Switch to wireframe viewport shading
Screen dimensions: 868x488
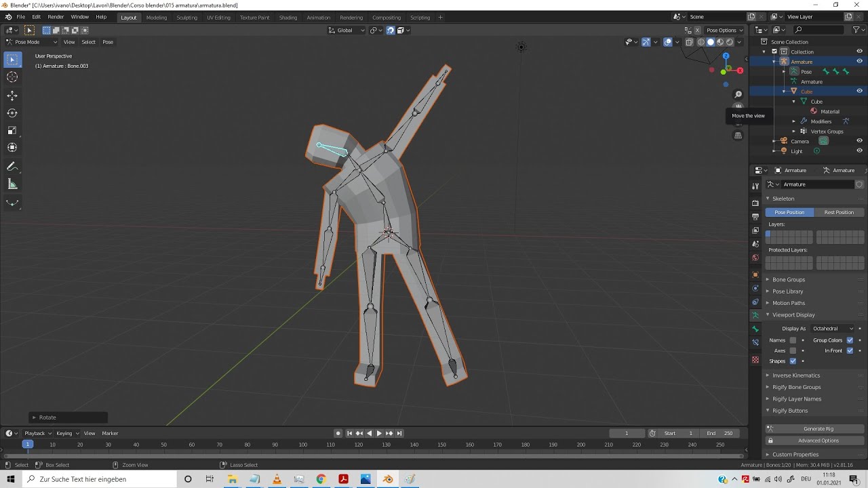click(x=701, y=42)
